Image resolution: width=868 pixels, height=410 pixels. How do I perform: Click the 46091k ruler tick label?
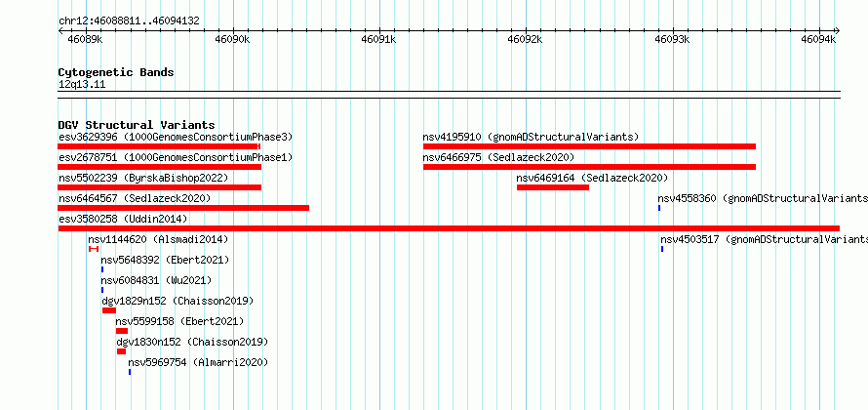click(x=378, y=39)
